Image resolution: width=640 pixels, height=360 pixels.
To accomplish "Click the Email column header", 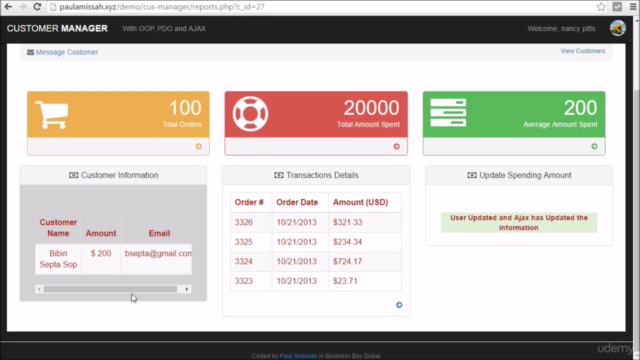I will tap(159, 233).
